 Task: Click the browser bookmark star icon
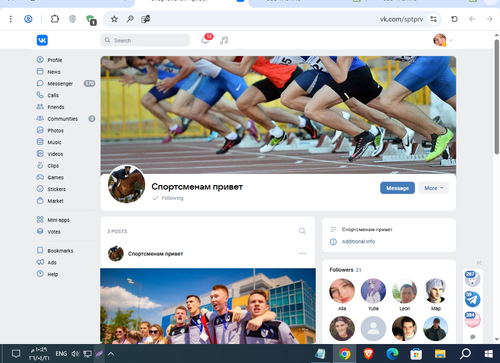click(x=114, y=19)
